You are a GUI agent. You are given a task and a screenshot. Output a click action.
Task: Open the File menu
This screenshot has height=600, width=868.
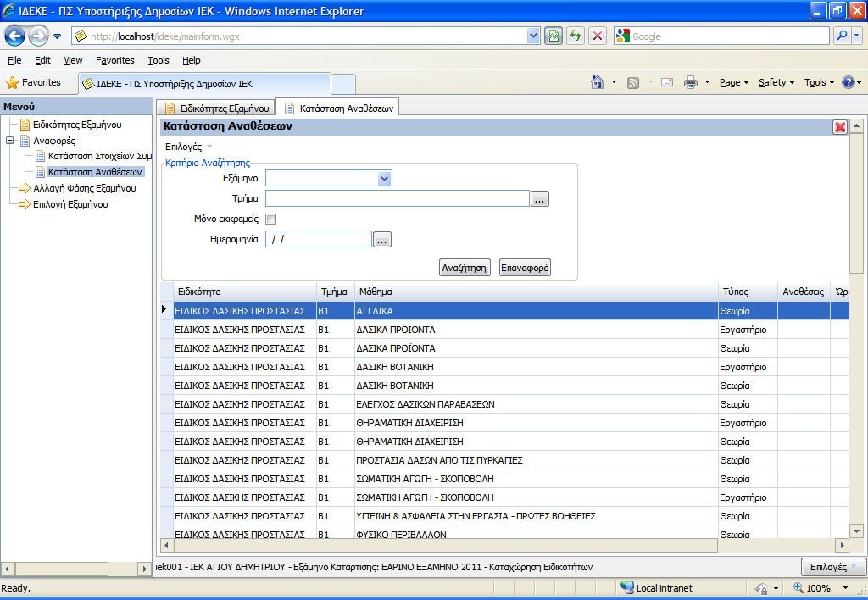tap(14, 60)
